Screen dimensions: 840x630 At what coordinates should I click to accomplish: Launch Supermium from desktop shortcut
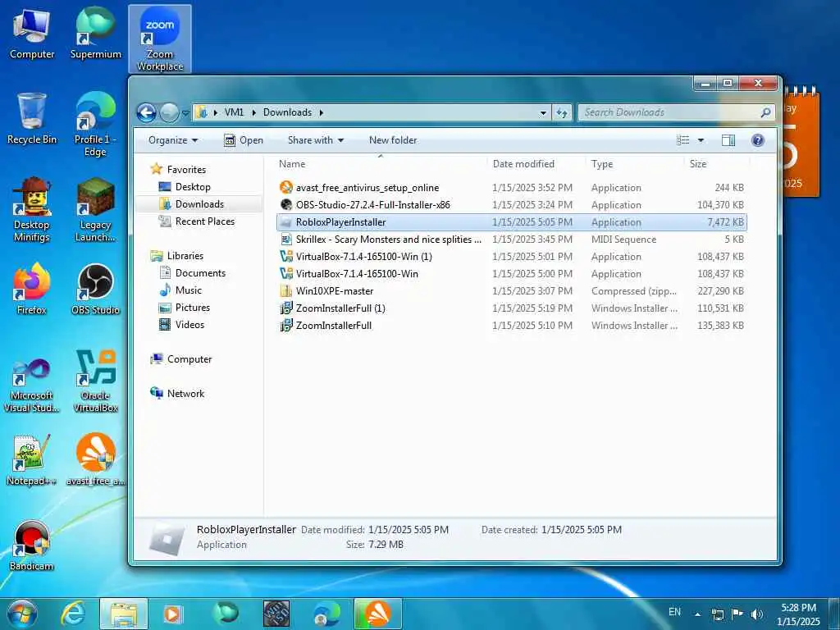[95, 34]
